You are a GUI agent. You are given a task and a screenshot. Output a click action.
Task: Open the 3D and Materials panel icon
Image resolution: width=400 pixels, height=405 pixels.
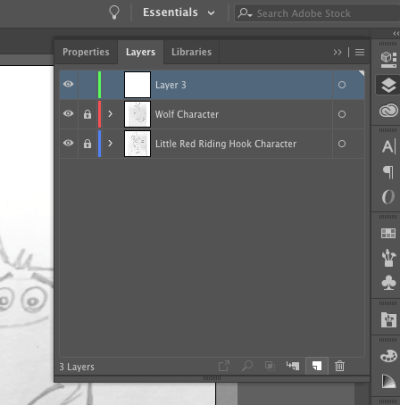click(x=388, y=59)
